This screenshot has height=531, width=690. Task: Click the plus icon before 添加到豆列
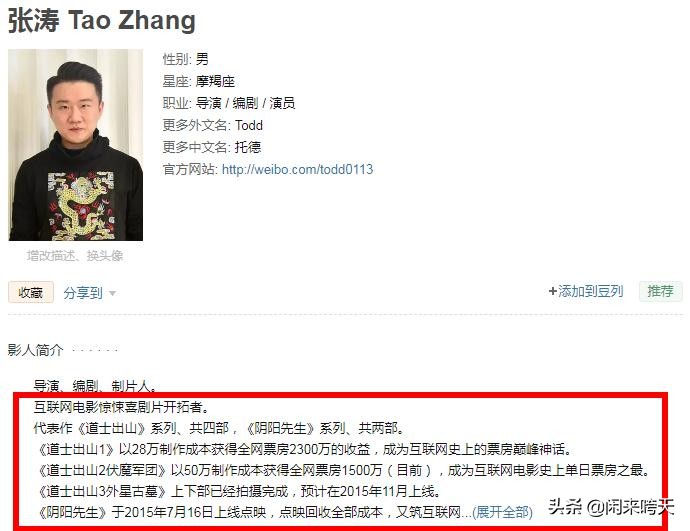[553, 291]
